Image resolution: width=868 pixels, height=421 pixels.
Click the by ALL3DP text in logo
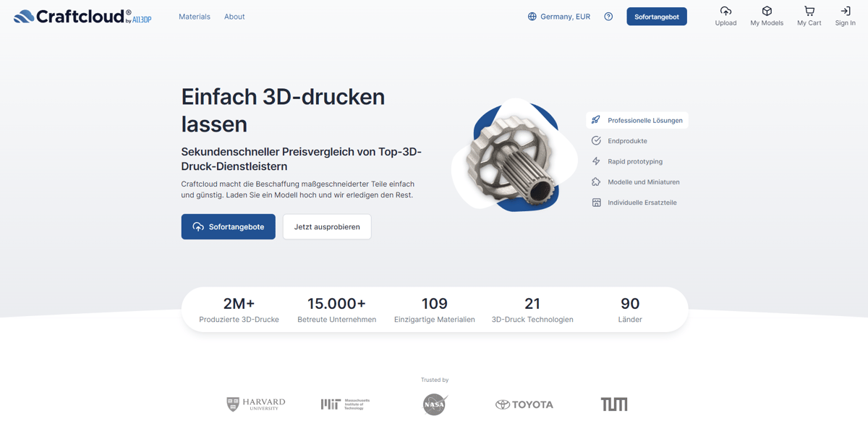[139, 20]
